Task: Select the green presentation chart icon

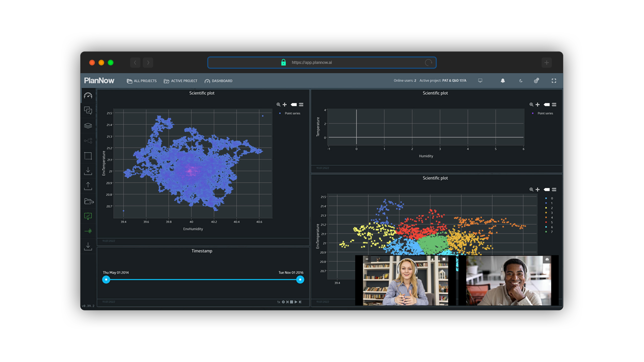Action: click(88, 216)
